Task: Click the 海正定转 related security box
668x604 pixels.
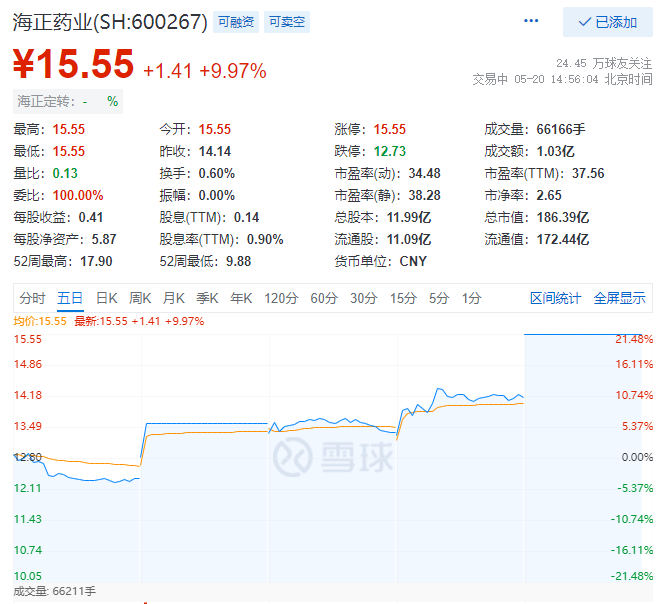Action: point(68,101)
